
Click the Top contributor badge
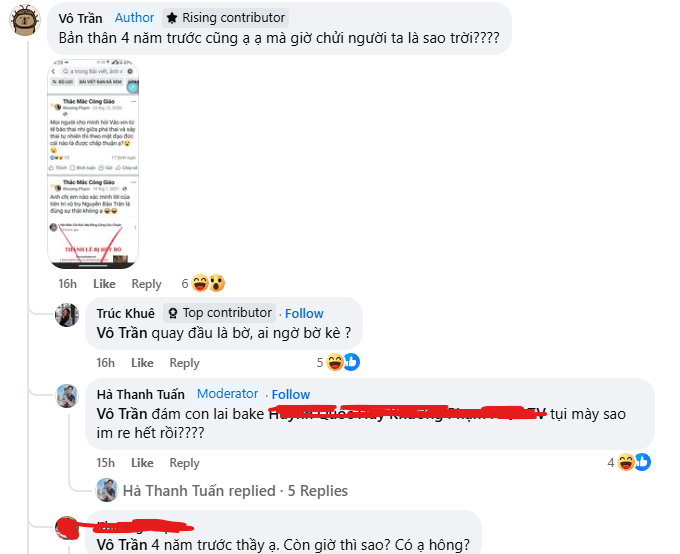click(219, 313)
